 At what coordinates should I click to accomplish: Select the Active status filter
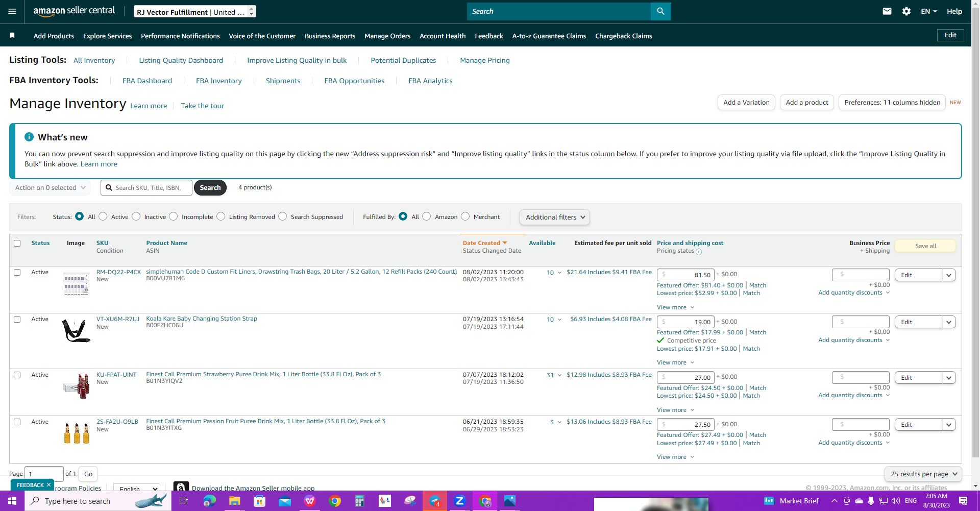coord(103,216)
